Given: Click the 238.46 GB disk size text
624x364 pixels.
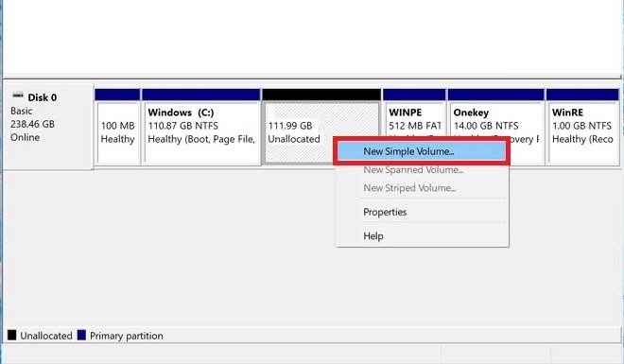Looking at the screenshot, I should click(x=33, y=124).
